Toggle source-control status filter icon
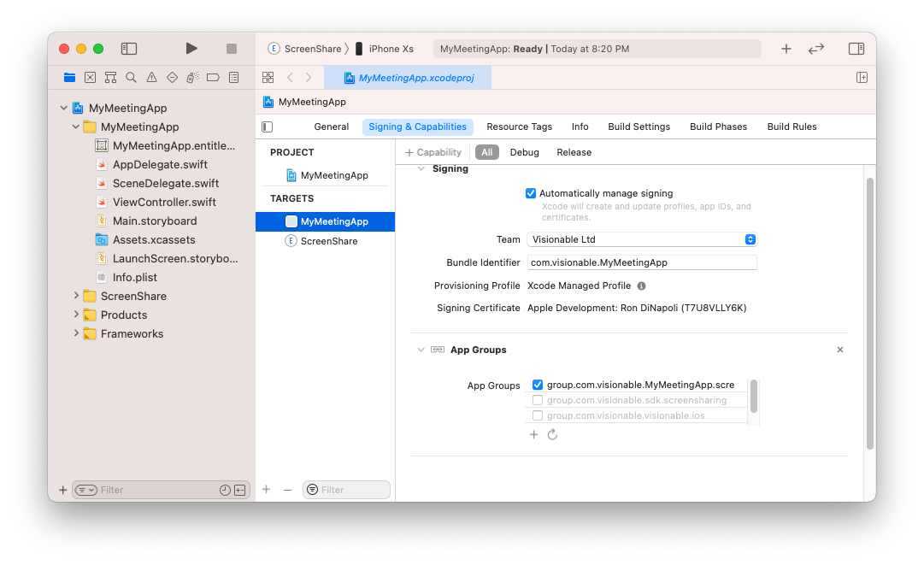This screenshot has width=924, height=565. (240, 490)
